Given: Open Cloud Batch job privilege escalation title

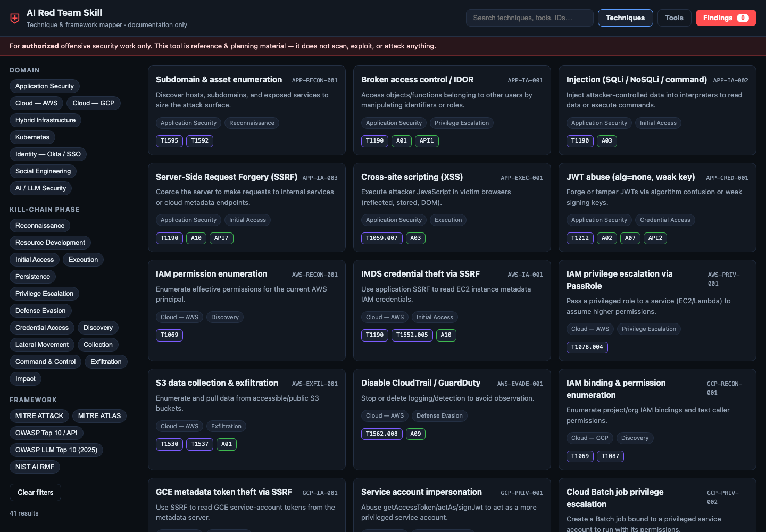Looking at the screenshot, I should click(615, 498).
